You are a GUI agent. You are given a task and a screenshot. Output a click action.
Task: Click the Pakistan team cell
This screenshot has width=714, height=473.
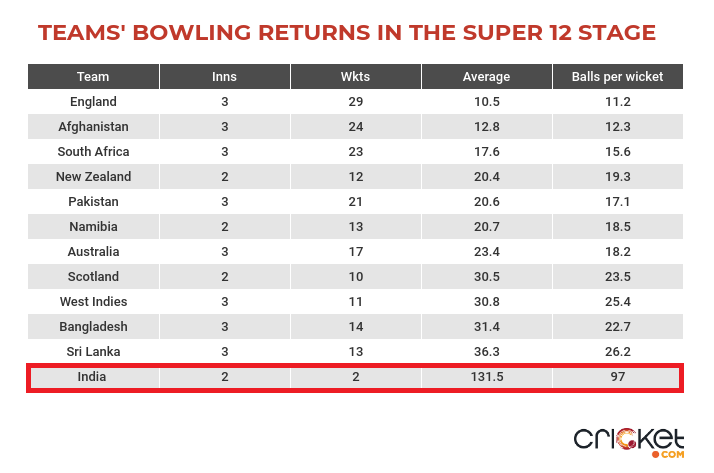coord(93,202)
